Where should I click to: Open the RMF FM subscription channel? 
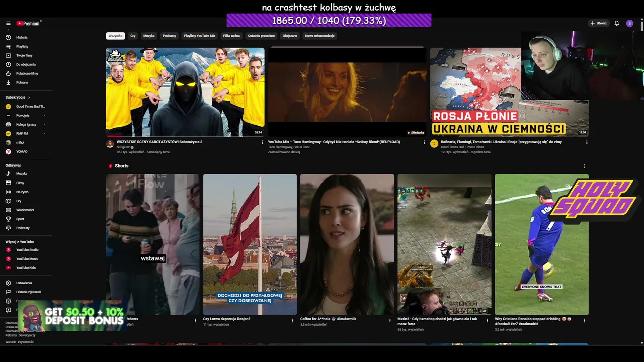pyautogui.click(x=22, y=133)
